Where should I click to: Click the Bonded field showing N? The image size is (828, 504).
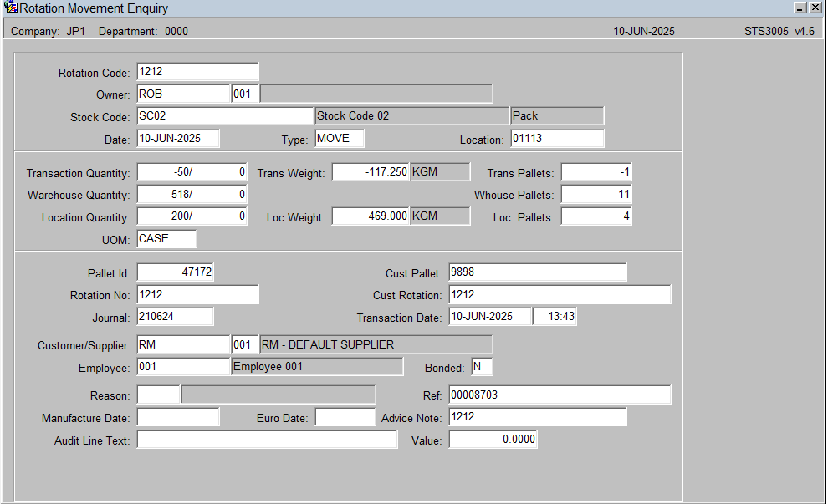(482, 367)
